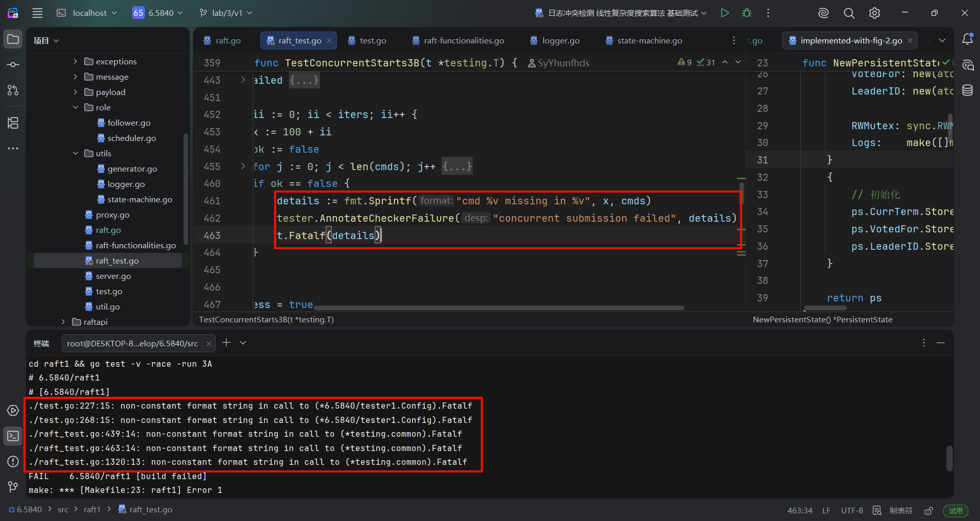980x521 pixels.
Task: Open the Structure tool window
Action: (13, 123)
